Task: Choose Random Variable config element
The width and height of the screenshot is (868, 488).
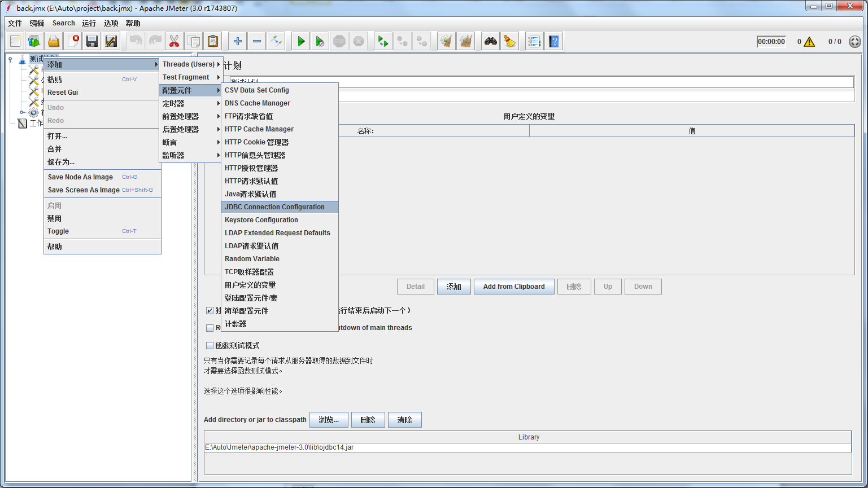Action: tap(280, 259)
